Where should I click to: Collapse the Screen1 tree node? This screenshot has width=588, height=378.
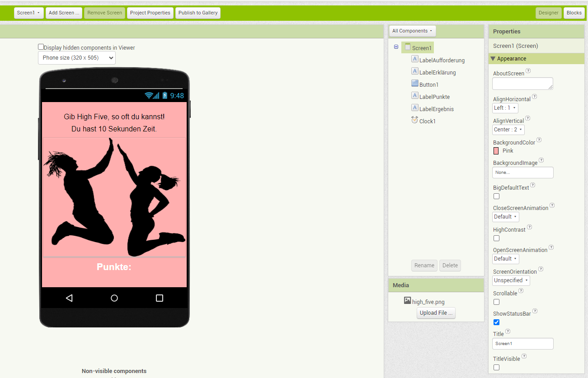pyautogui.click(x=396, y=47)
